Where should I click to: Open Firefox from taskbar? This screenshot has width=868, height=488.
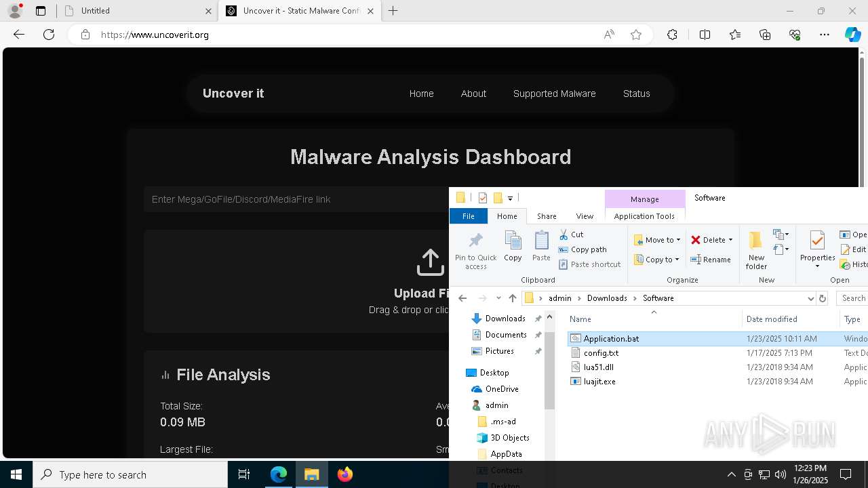tap(345, 474)
